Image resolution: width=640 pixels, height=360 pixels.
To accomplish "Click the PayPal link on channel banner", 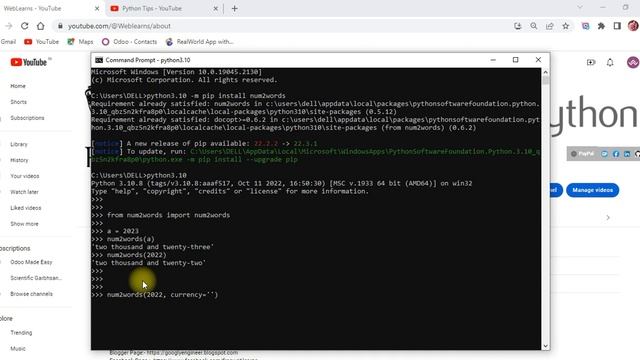I will [582, 154].
